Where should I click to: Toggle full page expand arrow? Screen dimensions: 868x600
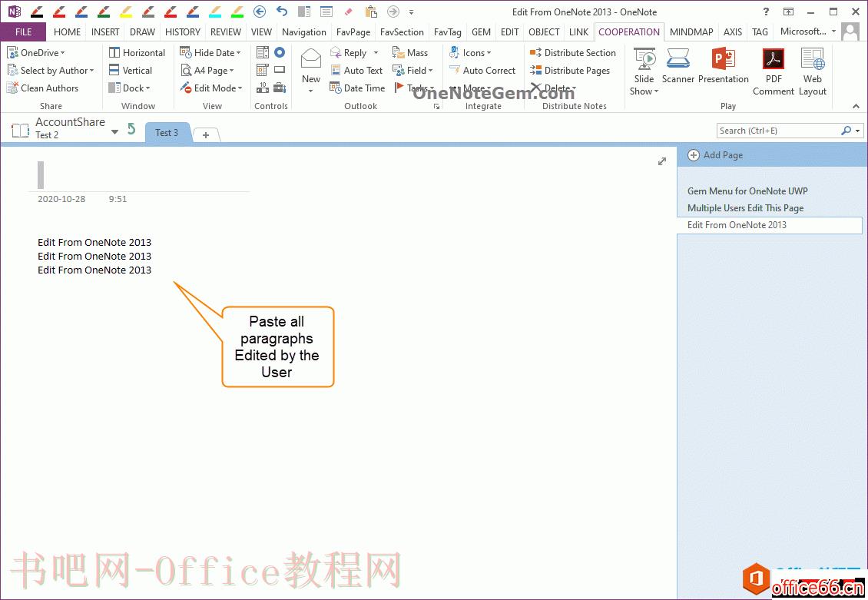[x=662, y=161]
